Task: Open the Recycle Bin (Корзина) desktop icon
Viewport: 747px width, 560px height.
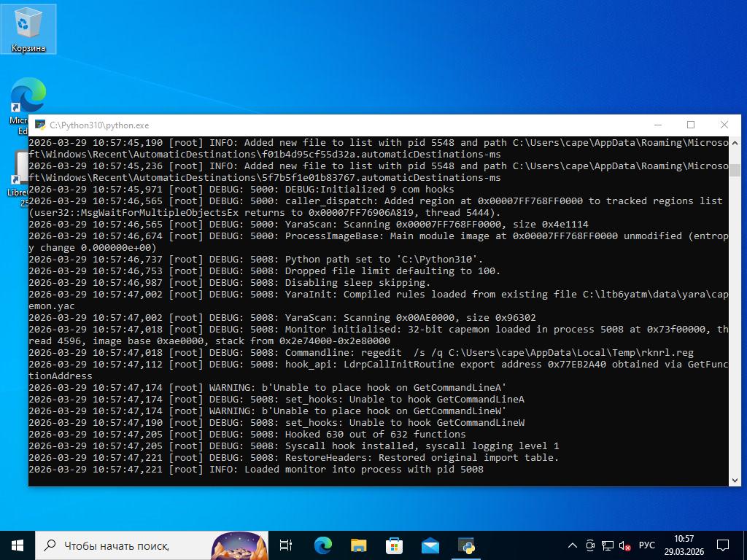Action: pyautogui.click(x=28, y=29)
